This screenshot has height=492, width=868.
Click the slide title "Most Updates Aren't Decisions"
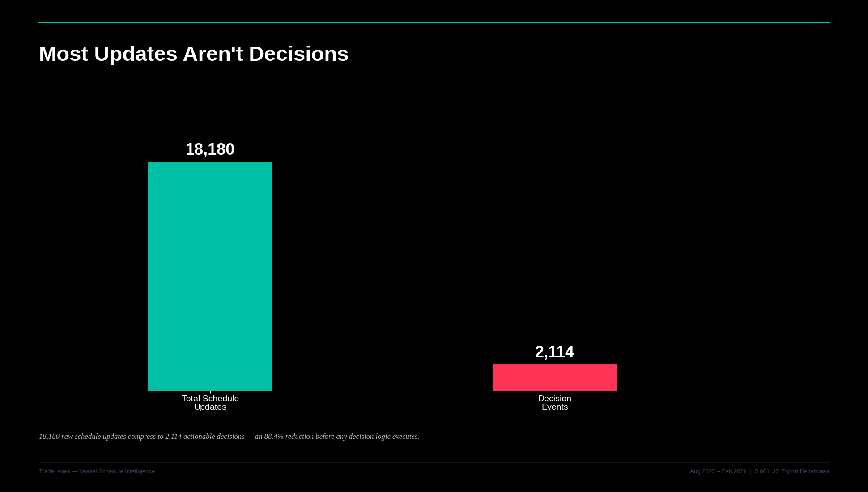[x=193, y=54]
